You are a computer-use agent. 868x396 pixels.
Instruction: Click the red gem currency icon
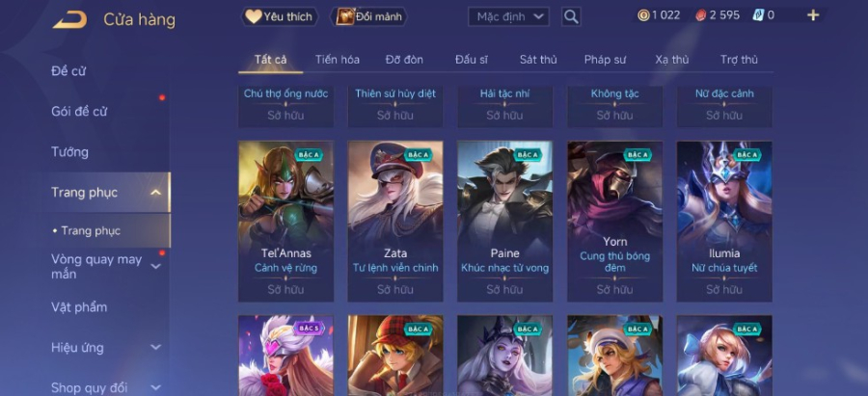pyautogui.click(x=701, y=15)
